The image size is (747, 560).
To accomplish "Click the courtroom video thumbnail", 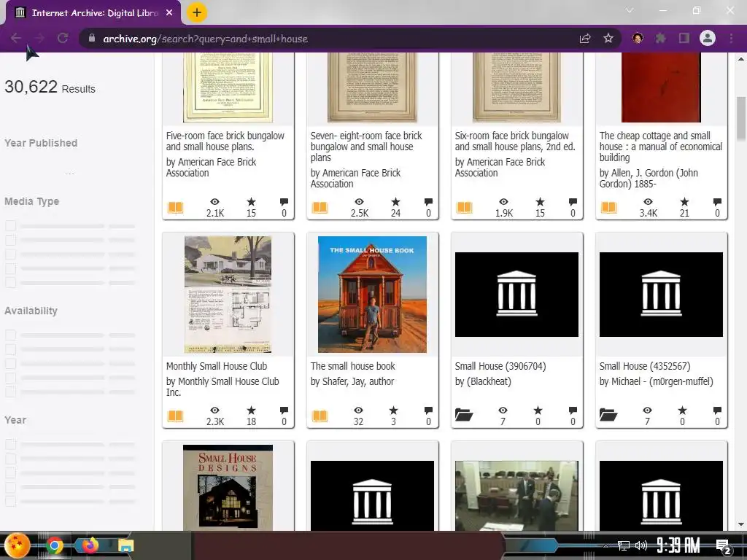I will [x=516, y=495].
